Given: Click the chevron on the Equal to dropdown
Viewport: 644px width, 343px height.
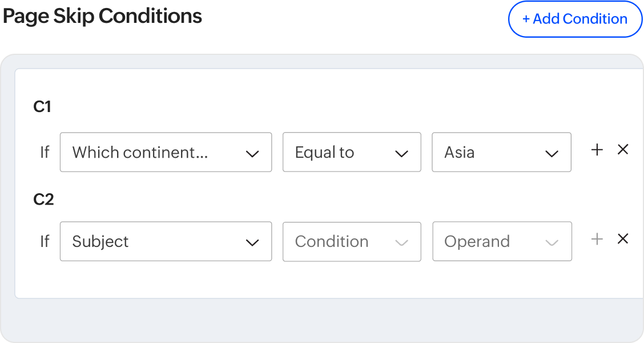Looking at the screenshot, I should pyautogui.click(x=401, y=153).
